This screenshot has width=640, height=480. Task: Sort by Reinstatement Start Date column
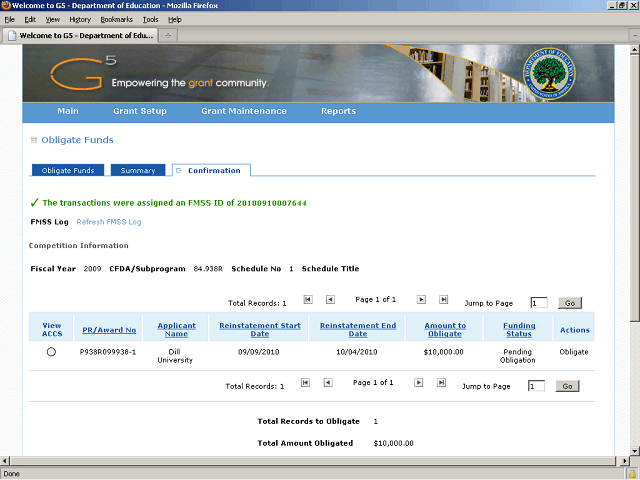[x=260, y=330]
